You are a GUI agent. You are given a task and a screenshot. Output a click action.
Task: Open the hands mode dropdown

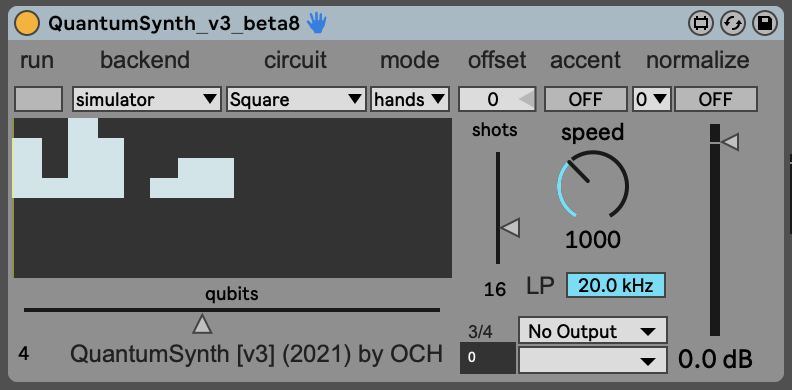coord(410,99)
